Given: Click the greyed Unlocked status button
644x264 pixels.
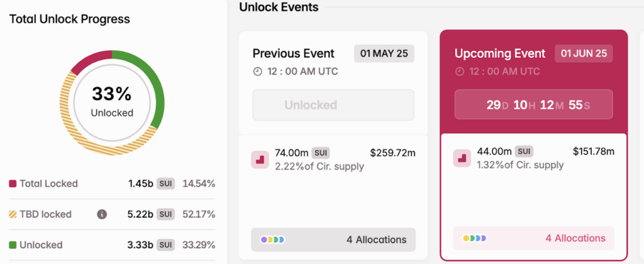Looking at the screenshot, I should 333,105.
